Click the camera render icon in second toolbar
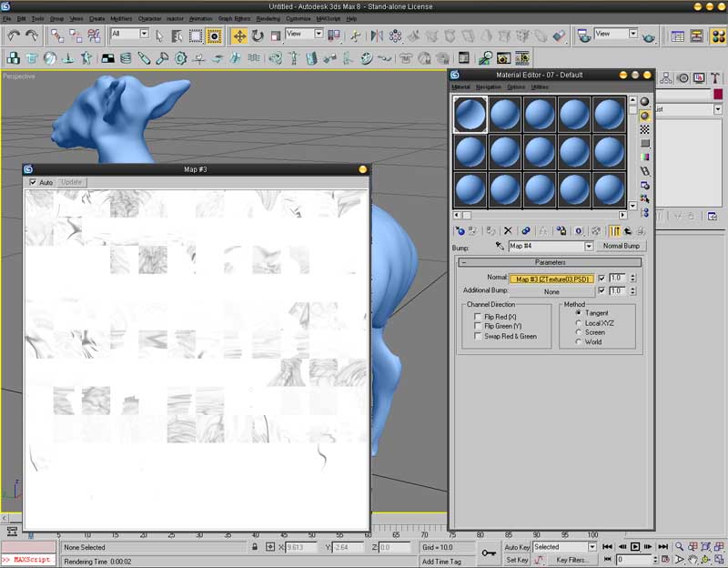728x568 pixels. (x=503, y=58)
